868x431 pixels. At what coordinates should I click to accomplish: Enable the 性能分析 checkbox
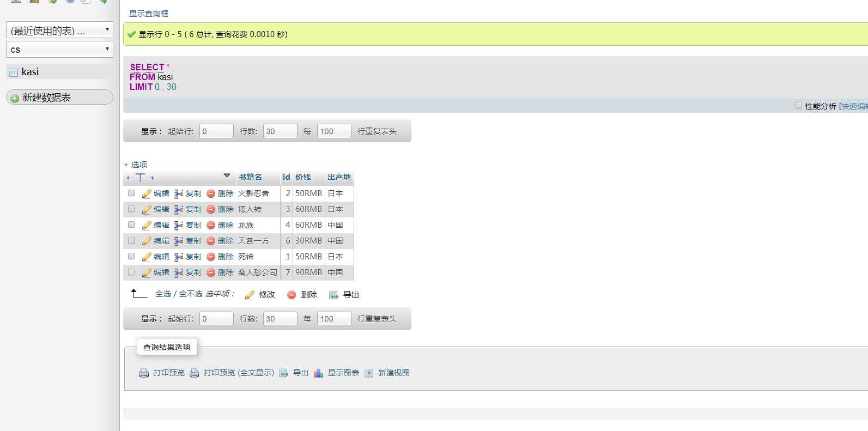(799, 106)
